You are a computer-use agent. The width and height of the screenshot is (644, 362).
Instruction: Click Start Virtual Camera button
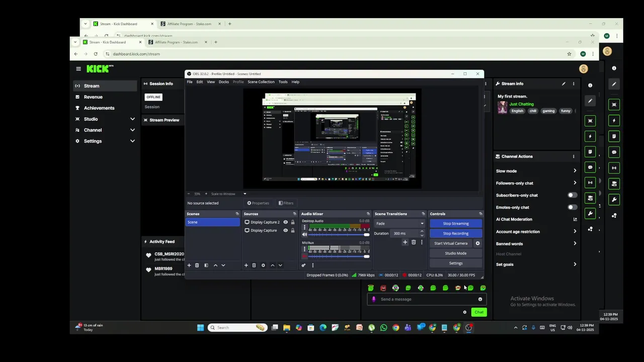(x=451, y=243)
